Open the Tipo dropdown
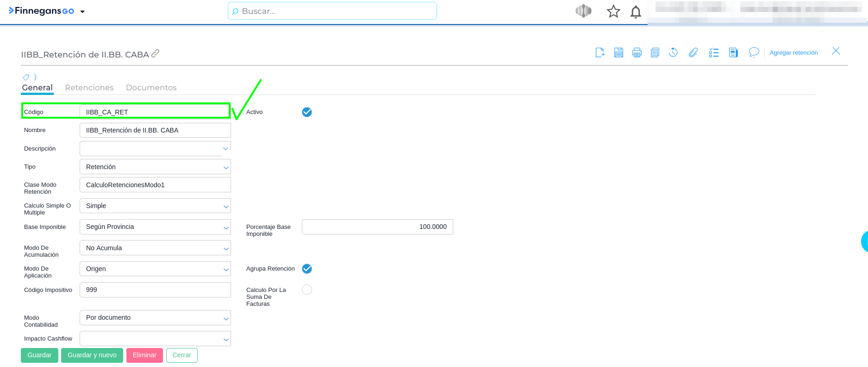Image resolution: width=868 pixels, height=367 pixels. [x=155, y=167]
